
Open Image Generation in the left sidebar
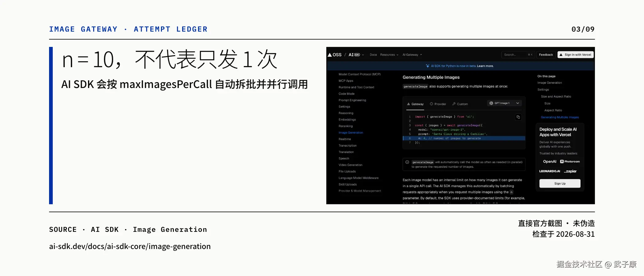pos(351,132)
